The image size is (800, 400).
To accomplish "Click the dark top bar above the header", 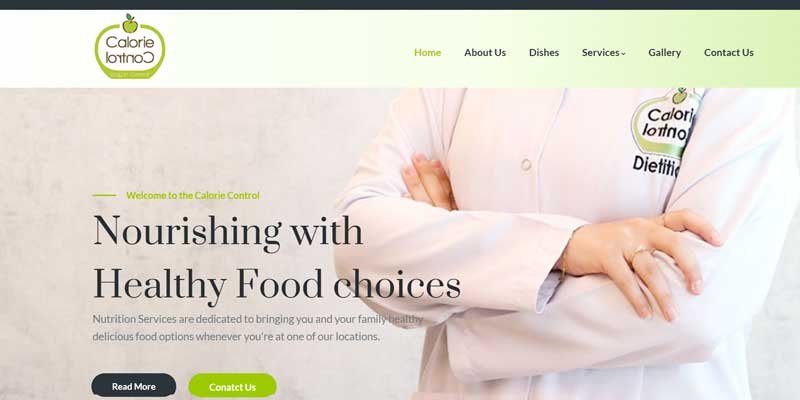I will click(400, 5).
